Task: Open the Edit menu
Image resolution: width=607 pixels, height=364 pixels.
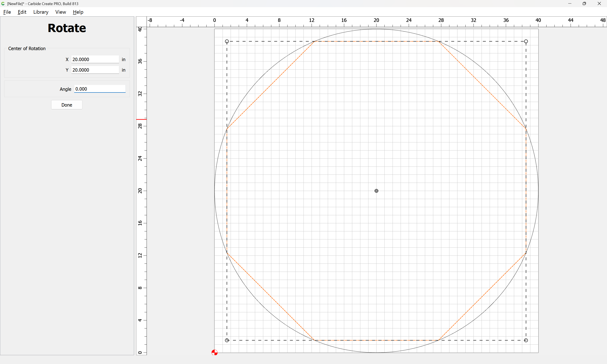Action: (22, 12)
